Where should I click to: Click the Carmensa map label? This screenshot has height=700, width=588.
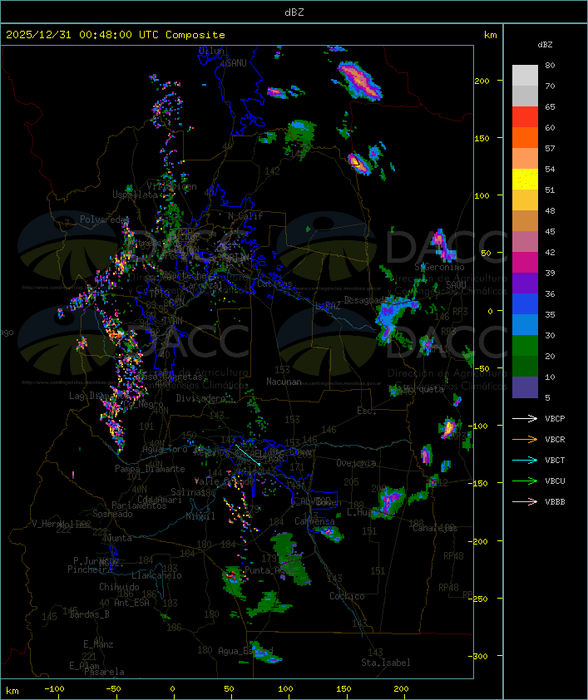point(314,521)
